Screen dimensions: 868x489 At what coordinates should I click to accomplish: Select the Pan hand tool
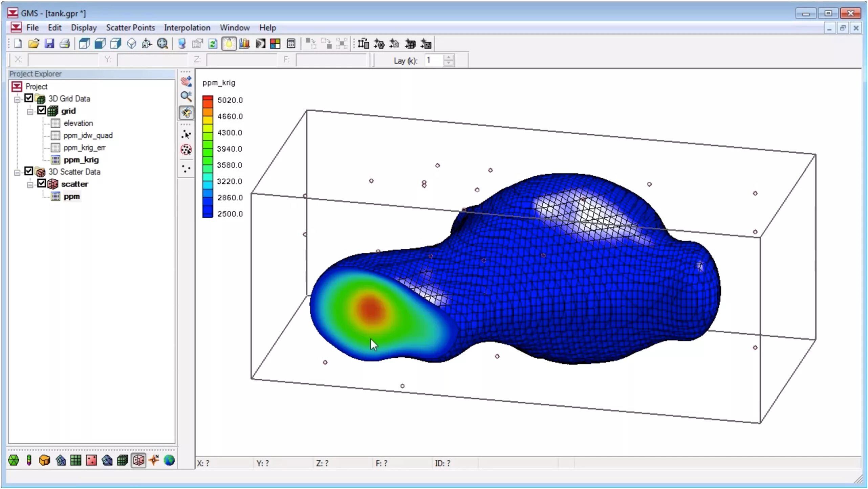coord(186,81)
